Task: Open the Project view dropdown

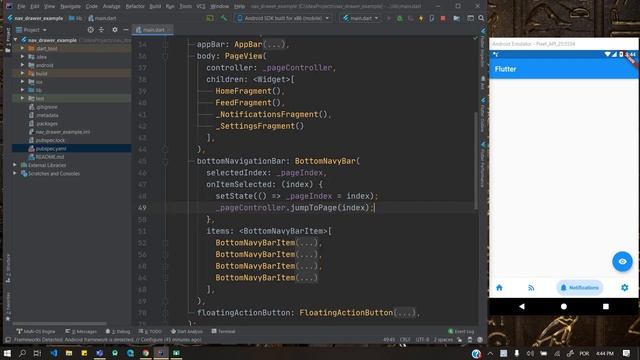Action: coord(31,30)
